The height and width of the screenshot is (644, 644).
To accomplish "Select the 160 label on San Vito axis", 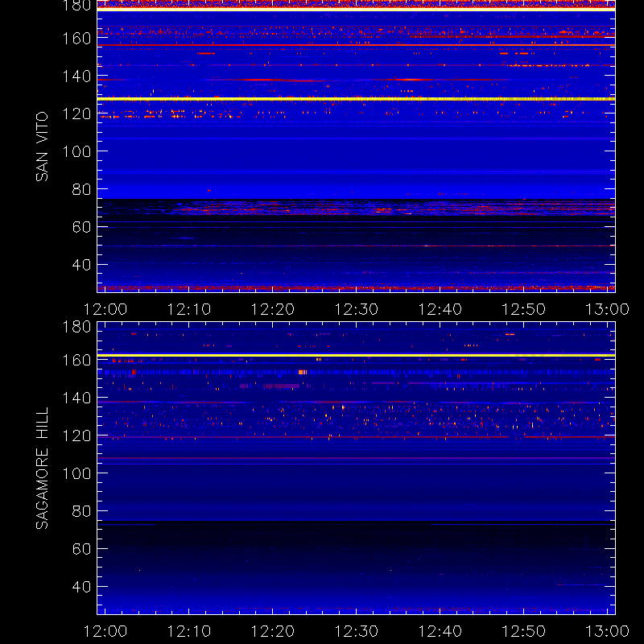I will 76,39.
